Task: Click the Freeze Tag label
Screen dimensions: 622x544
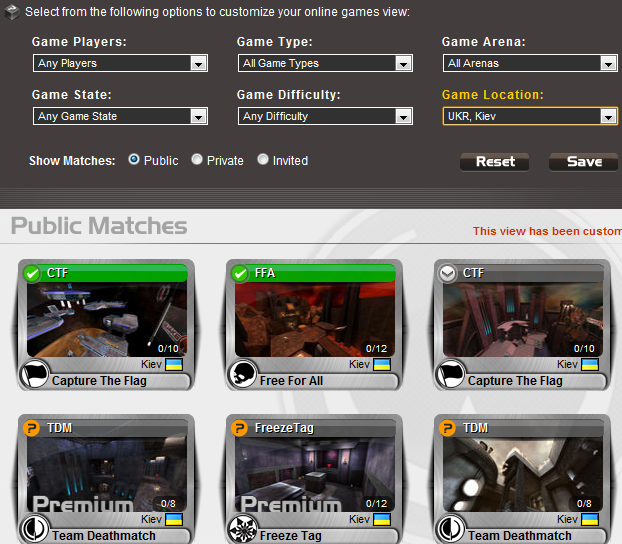Action: (x=291, y=536)
